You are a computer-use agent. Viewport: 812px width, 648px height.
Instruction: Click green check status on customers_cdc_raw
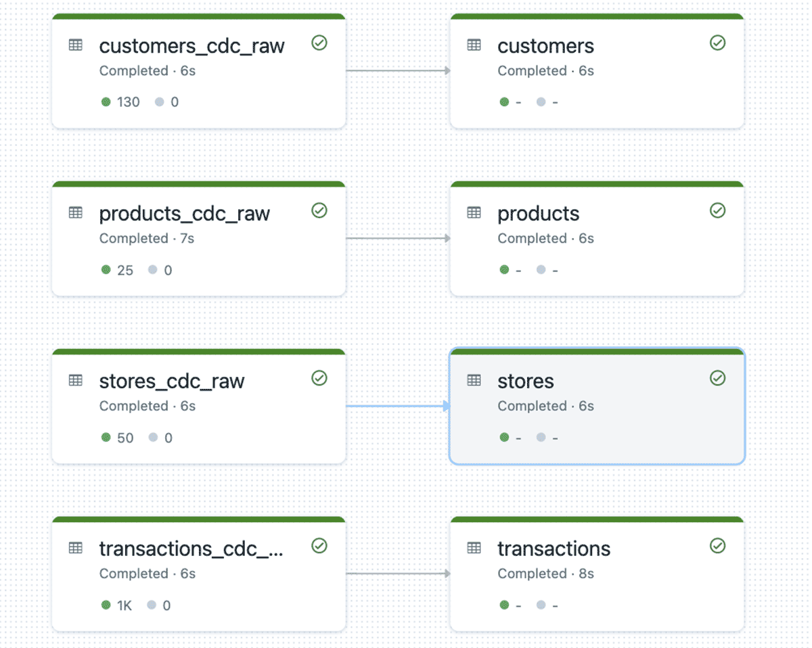[x=319, y=43]
